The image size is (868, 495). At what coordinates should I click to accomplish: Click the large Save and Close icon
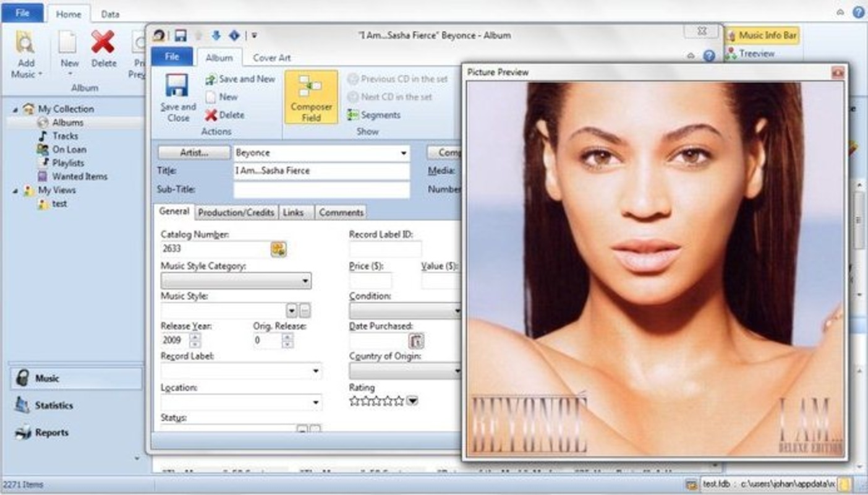point(178,86)
